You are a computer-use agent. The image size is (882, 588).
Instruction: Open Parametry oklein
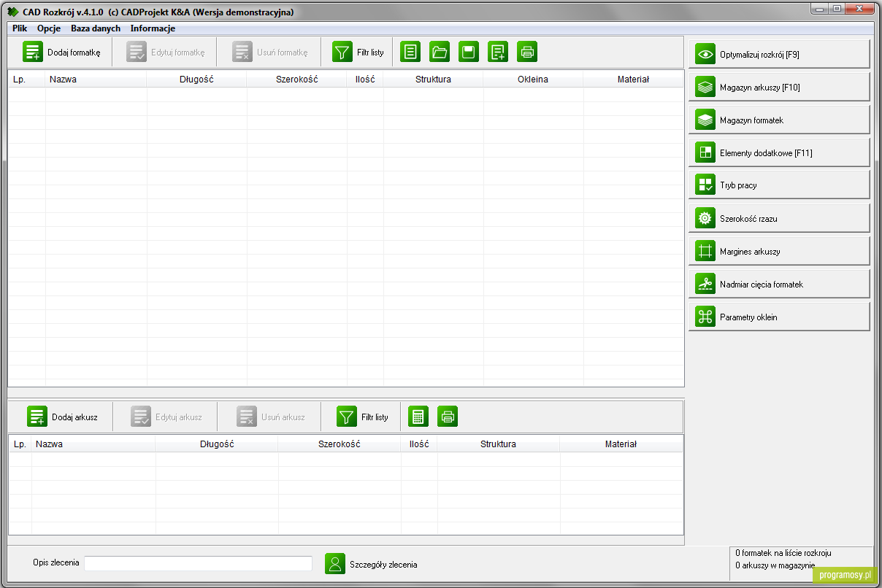779,317
